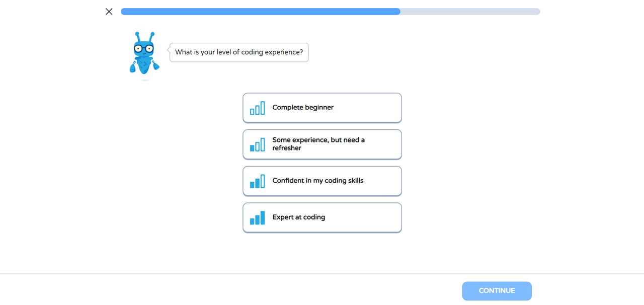
Task: Click the 'Expert at coding' text label
Action: click(x=299, y=217)
